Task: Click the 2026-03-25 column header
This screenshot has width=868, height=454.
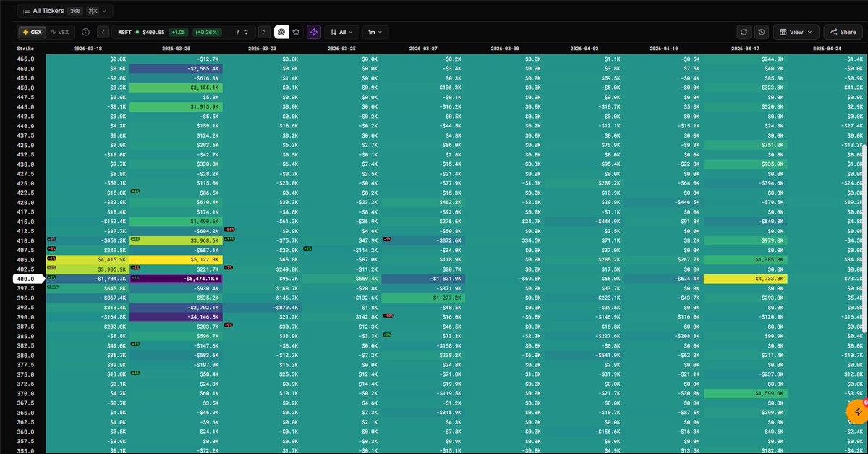Action: 342,49
